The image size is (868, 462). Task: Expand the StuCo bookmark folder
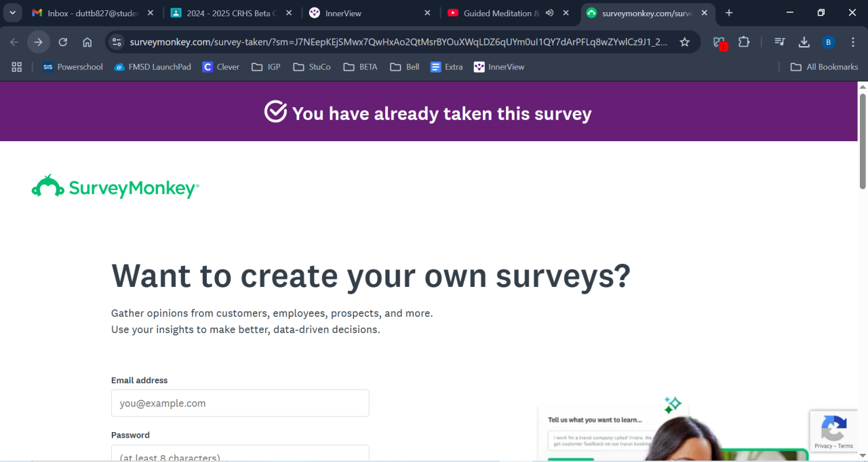point(312,67)
